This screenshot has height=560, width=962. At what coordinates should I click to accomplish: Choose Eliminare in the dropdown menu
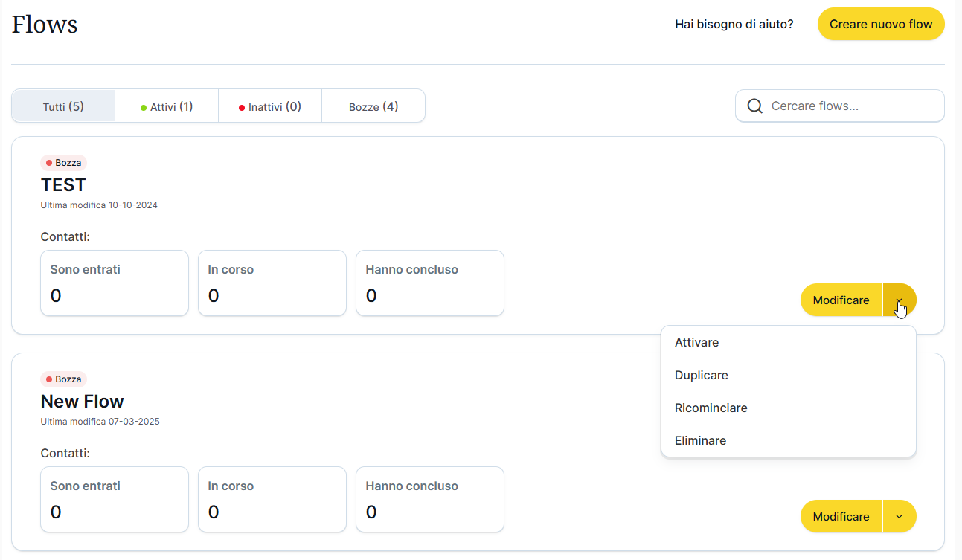point(700,441)
